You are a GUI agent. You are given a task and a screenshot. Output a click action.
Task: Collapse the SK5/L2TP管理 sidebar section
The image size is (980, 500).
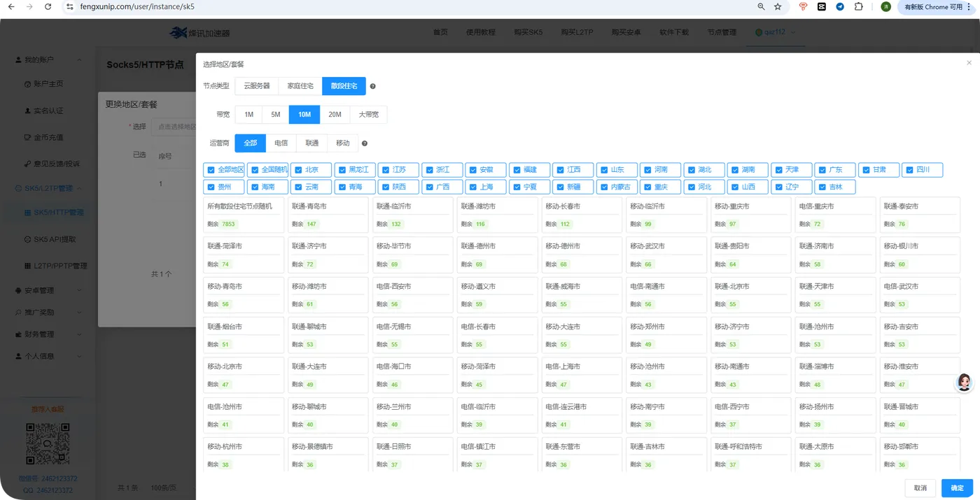[49, 188]
